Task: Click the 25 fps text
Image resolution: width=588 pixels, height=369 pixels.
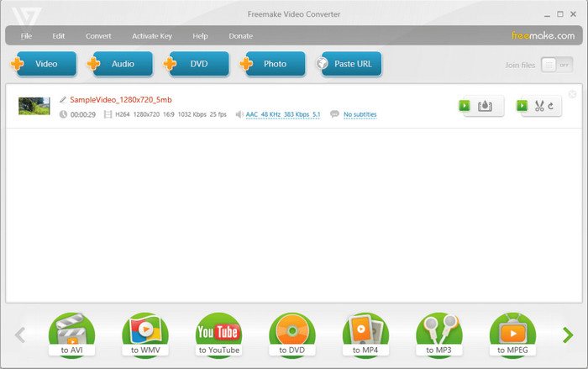Action: [218, 114]
